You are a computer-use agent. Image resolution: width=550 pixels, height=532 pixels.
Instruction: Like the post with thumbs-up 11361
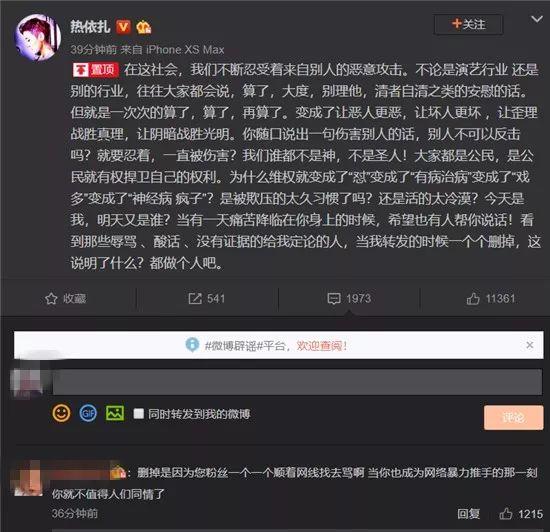[x=473, y=299]
